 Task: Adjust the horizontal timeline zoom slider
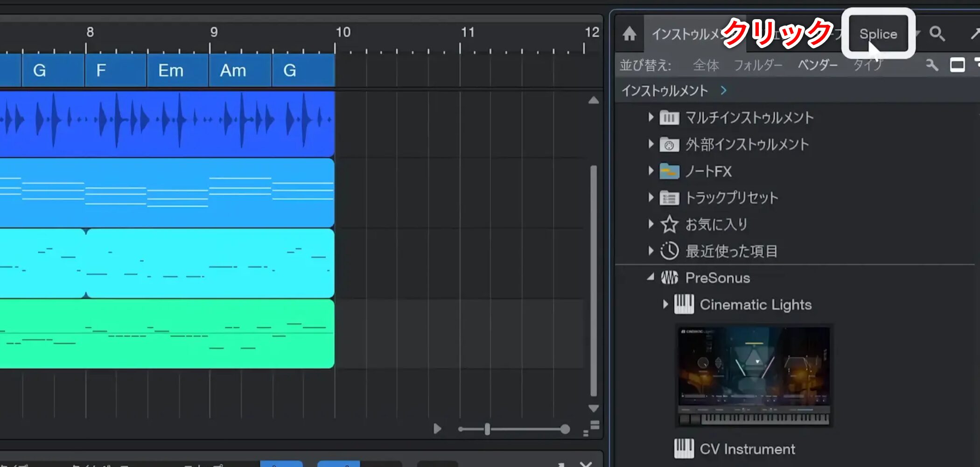point(487,429)
